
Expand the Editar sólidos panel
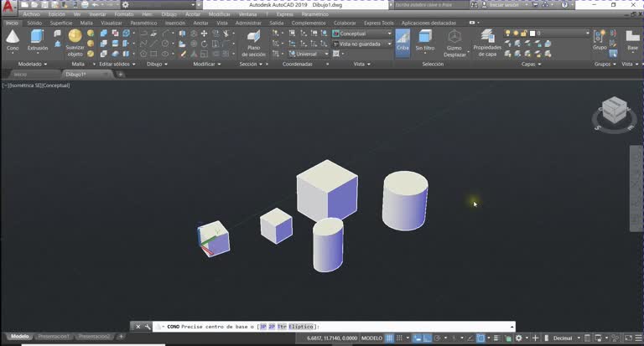click(x=117, y=64)
